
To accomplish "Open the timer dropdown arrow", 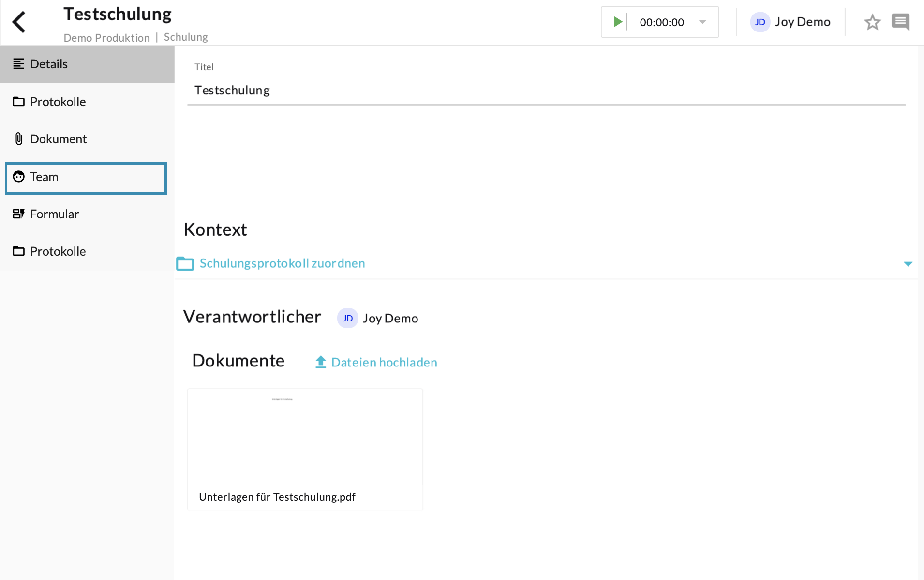I will pos(702,22).
